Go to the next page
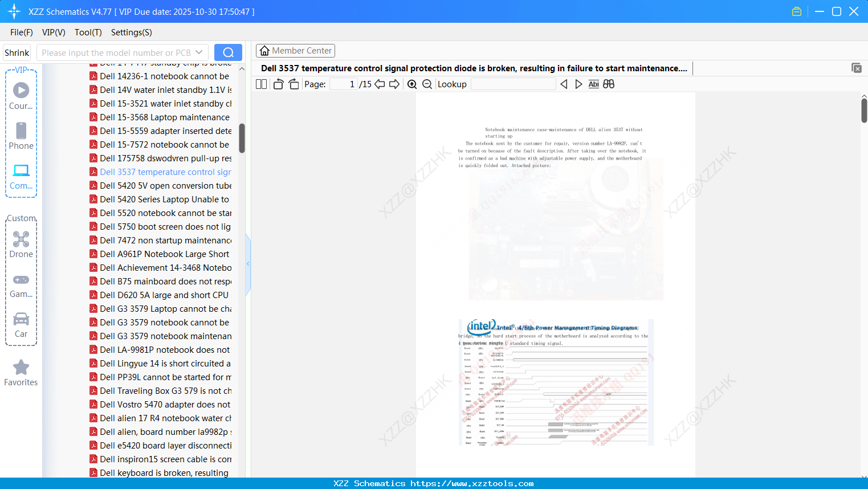868x489 pixels. (x=394, y=84)
